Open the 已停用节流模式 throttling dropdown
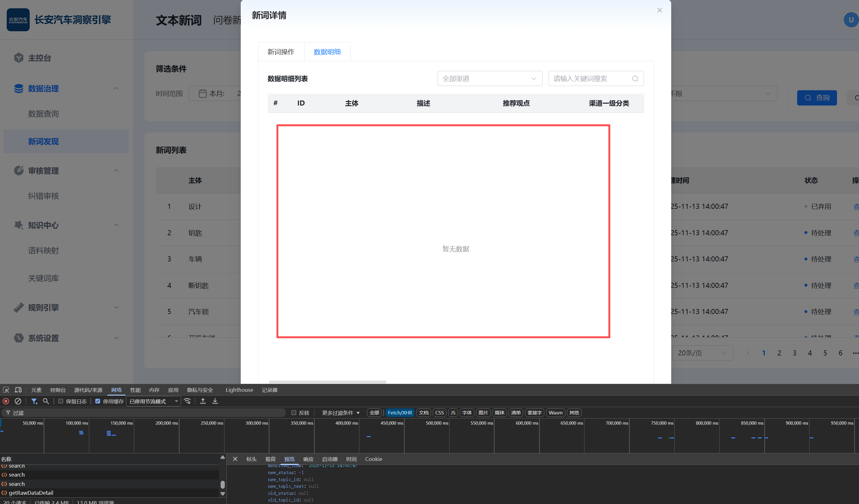The height and width of the screenshot is (504, 859). tap(153, 401)
